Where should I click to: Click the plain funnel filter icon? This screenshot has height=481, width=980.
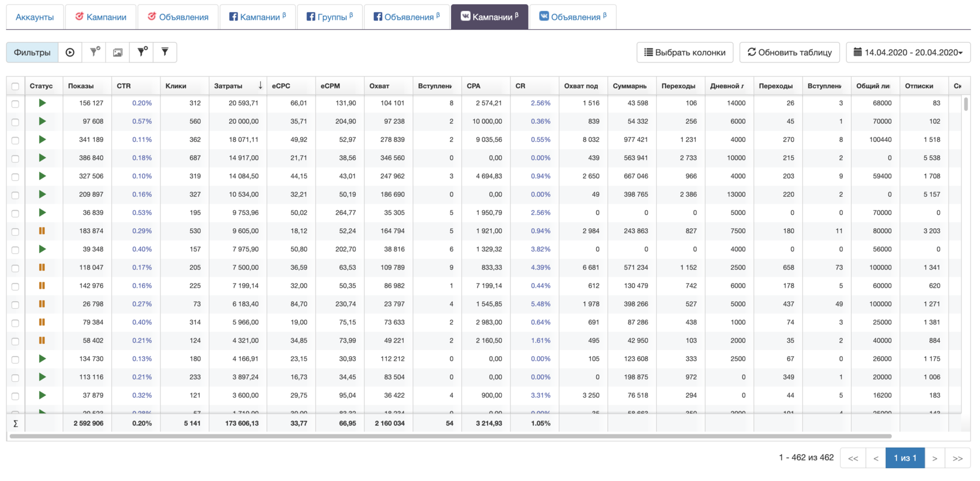(x=165, y=53)
